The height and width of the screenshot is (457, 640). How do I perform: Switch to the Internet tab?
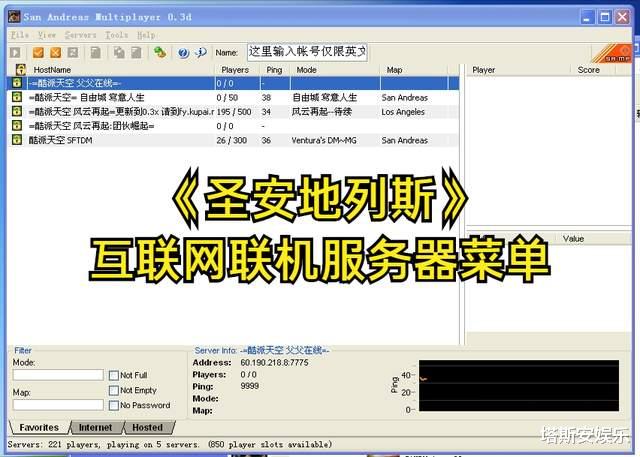point(96,427)
